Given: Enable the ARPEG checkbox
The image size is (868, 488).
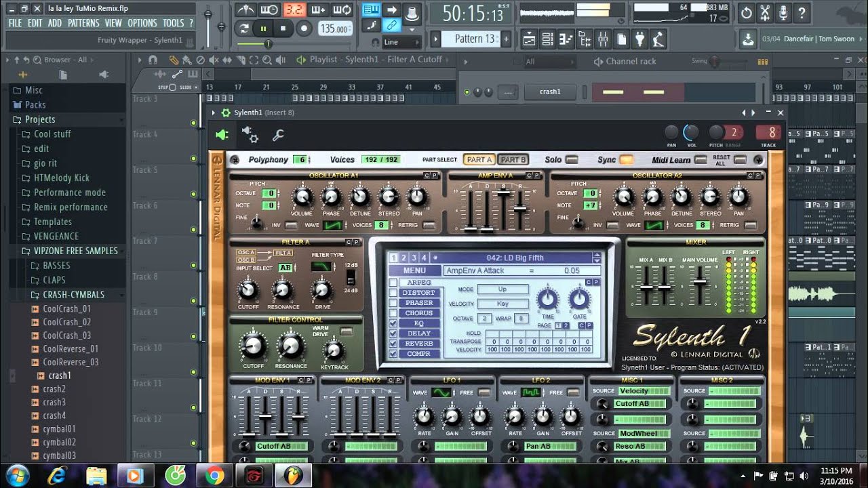Looking at the screenshot, I should click(393, 283).
